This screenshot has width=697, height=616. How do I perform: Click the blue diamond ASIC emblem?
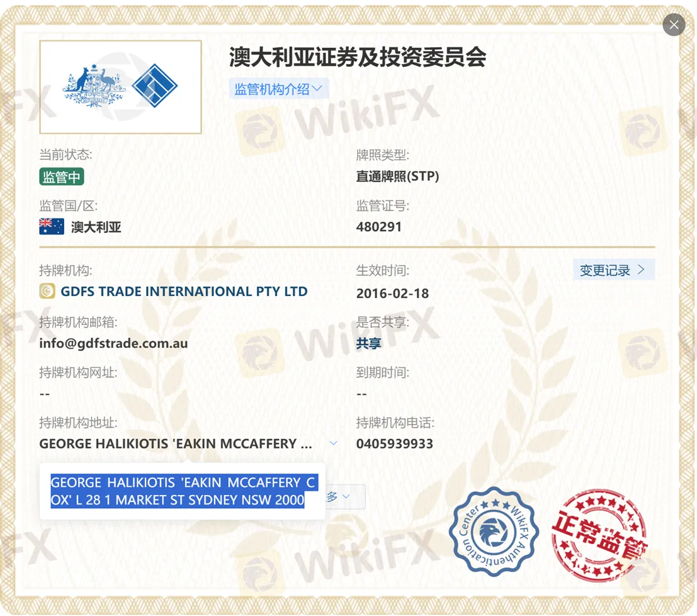154,86
